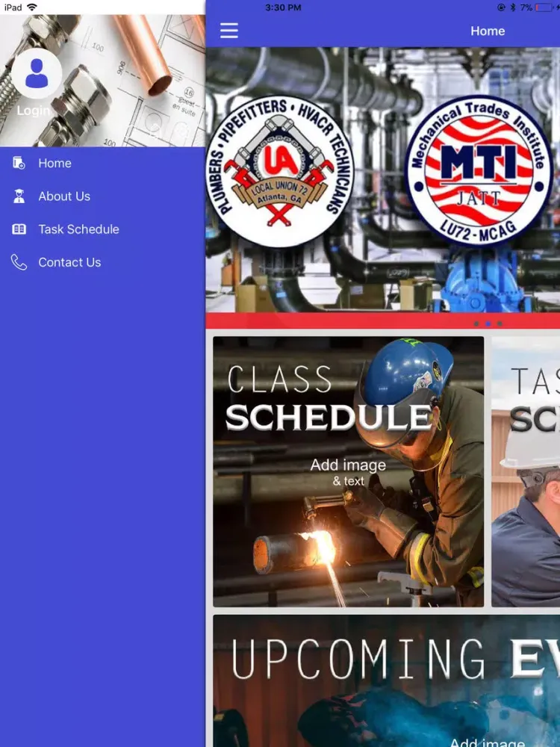The image size is (560, 747).
Task: Open the Upcoming Events banner
Action: click(x=386, y=681)
